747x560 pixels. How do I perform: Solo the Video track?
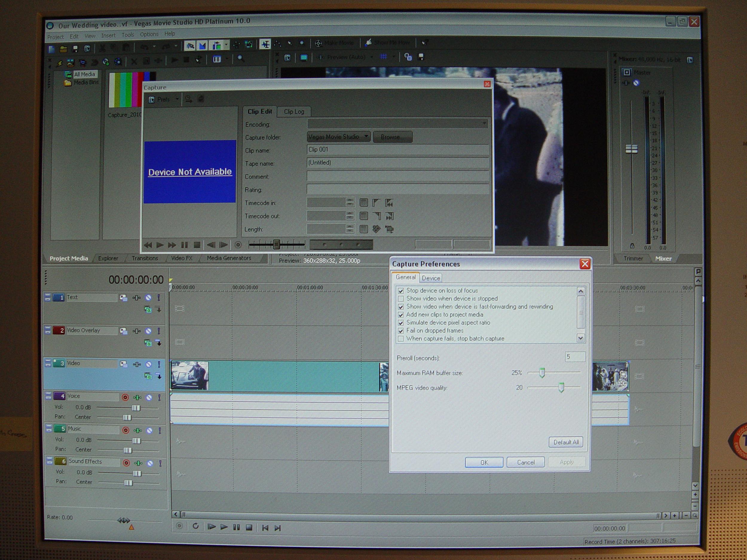point(159,364)
